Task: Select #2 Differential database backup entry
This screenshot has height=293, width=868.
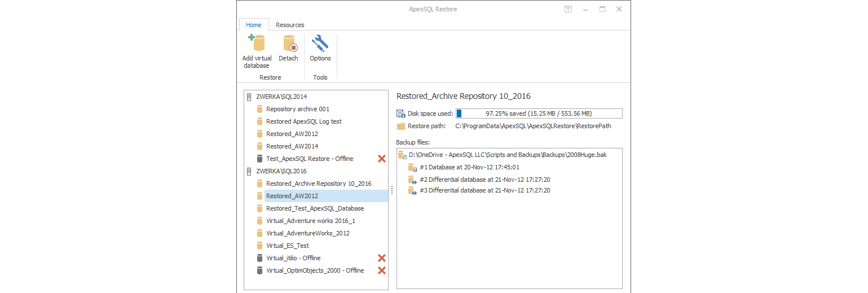Action: [479, 180]
